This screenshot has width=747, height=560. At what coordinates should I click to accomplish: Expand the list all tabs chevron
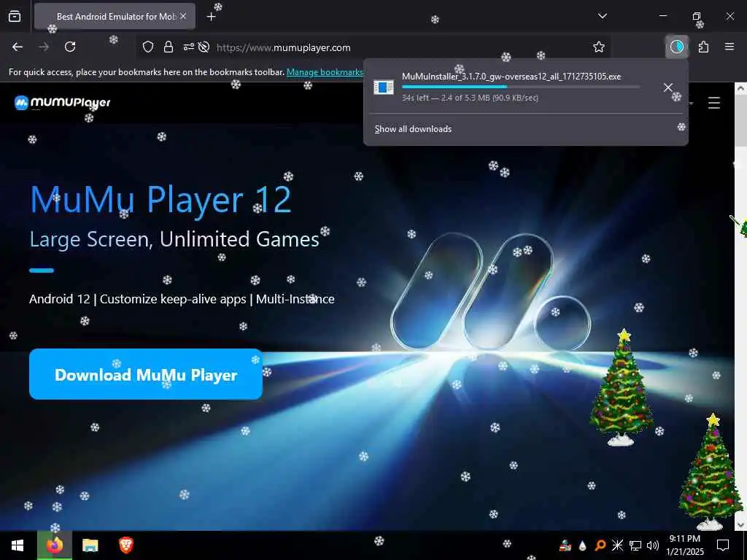(x=602, y=16)
